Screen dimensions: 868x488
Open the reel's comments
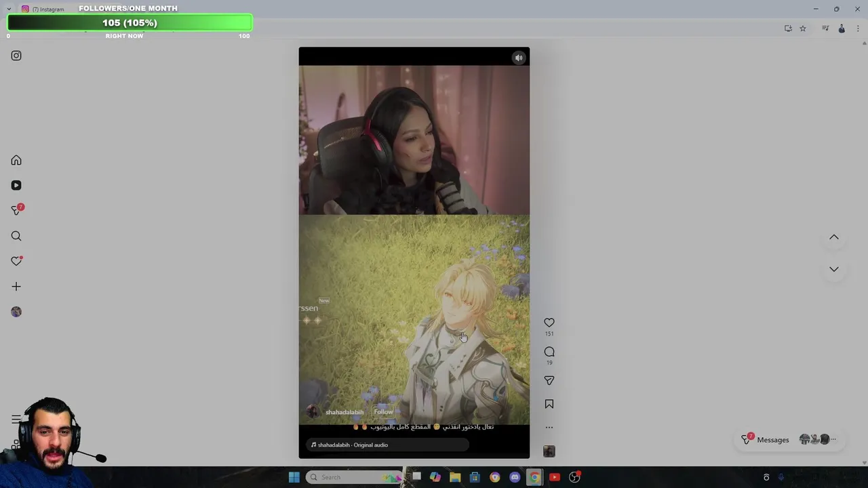point(549,352)
